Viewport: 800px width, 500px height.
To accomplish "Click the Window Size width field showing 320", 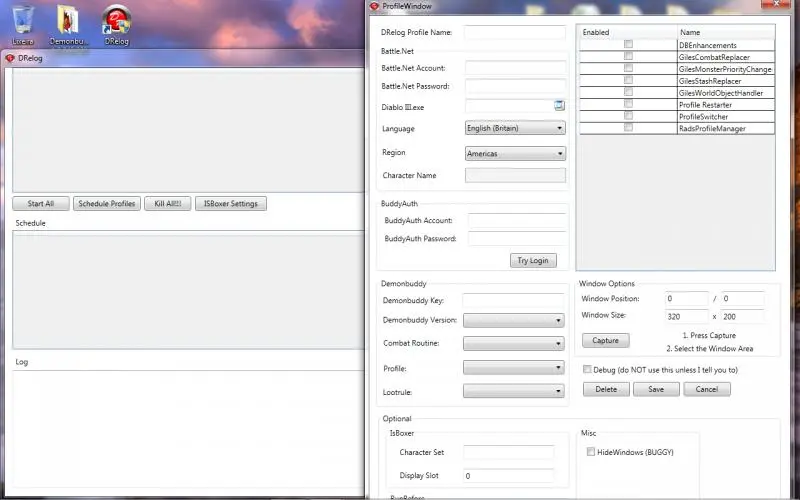I will click(687, 316).
